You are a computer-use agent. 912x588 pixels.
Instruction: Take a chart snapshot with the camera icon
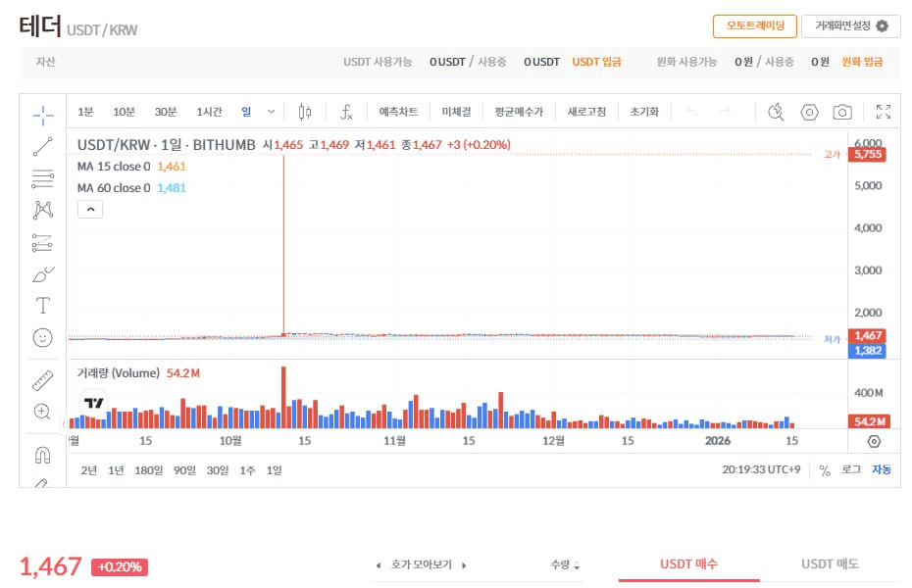841,112
